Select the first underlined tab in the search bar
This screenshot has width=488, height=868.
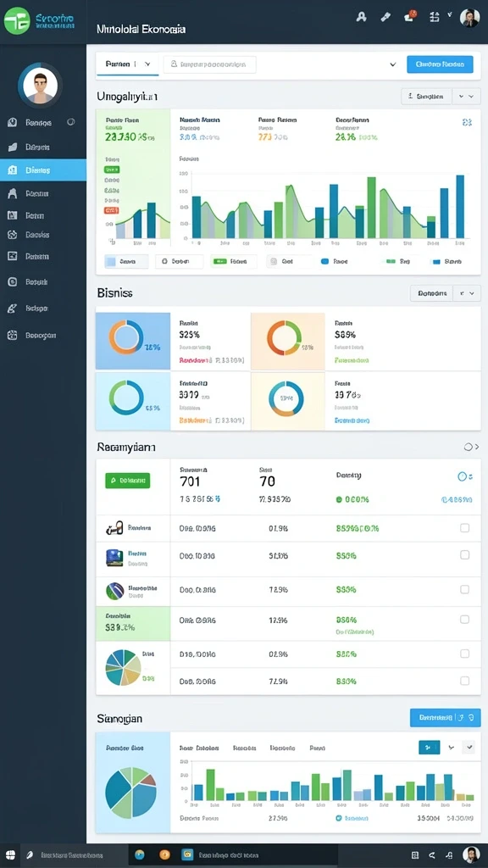tap(127, 64)
